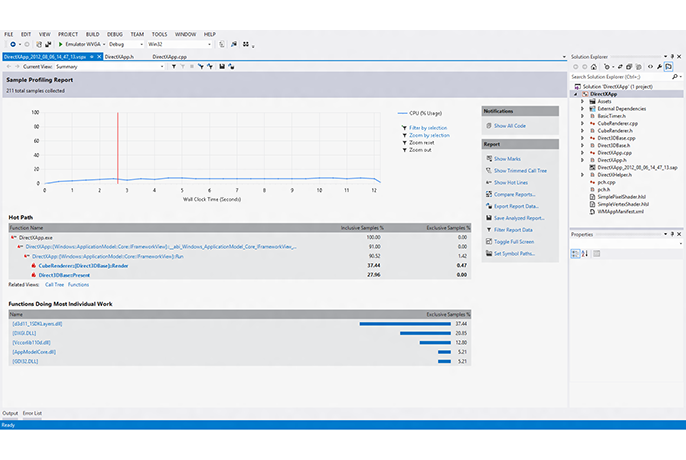686x460 pixels.
Task: Switch to the DirectXApp.h tab
Action: tap(119, 57)
